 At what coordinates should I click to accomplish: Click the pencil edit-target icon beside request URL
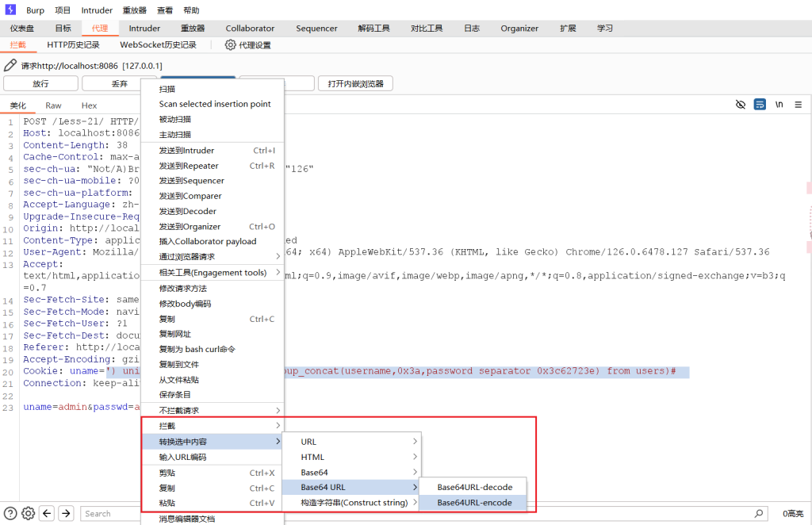[x=10, y=65]
